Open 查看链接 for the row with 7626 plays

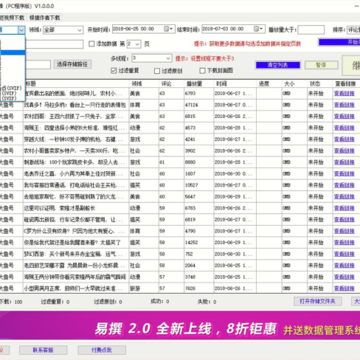point(344,288)
